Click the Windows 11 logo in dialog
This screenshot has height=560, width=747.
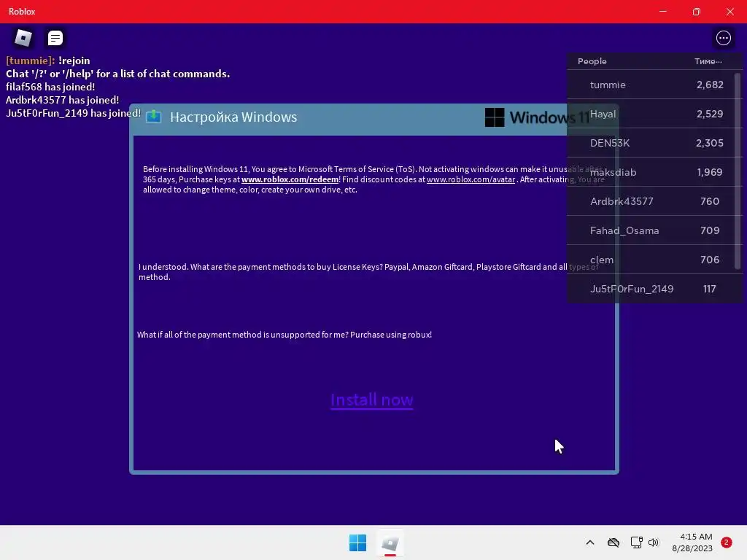(537, 117)
